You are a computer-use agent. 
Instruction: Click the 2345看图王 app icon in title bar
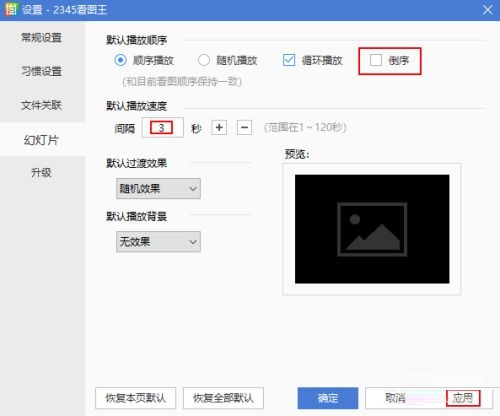click(11, 9)
